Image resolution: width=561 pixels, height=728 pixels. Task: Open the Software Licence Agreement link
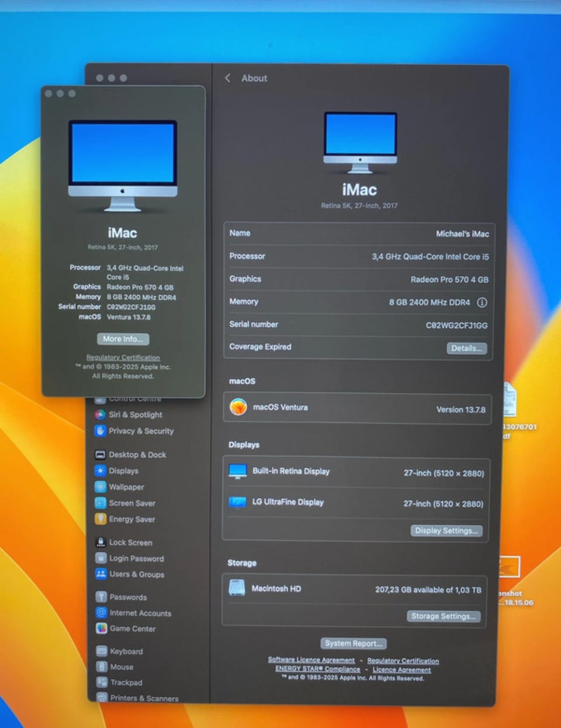(x=311, y=660)
